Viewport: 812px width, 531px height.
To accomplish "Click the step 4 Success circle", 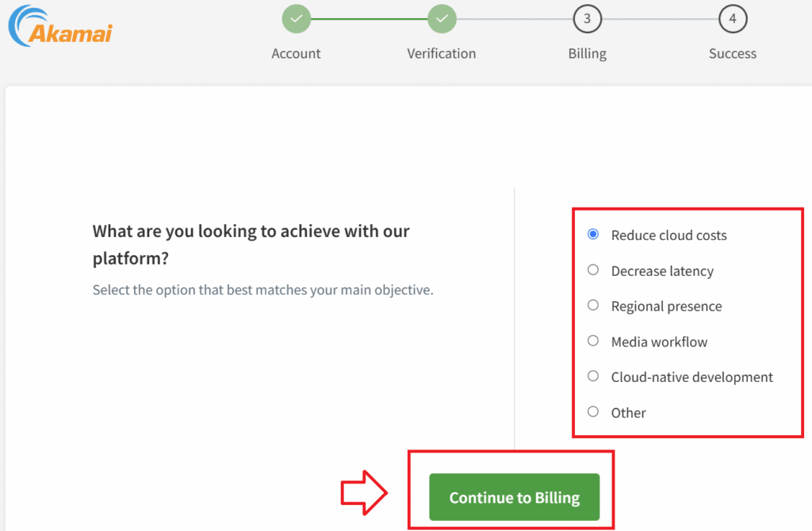I will click(733, 19).
